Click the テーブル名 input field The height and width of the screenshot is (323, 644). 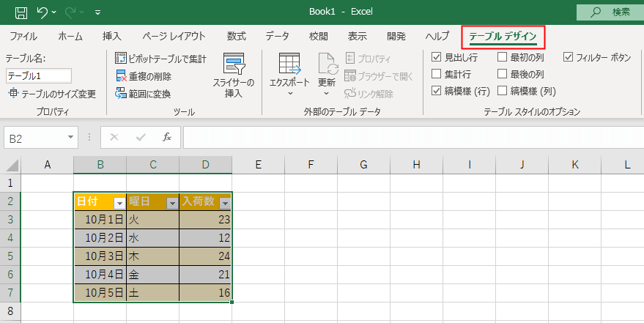pyautogui.click(x=38, y=75)
